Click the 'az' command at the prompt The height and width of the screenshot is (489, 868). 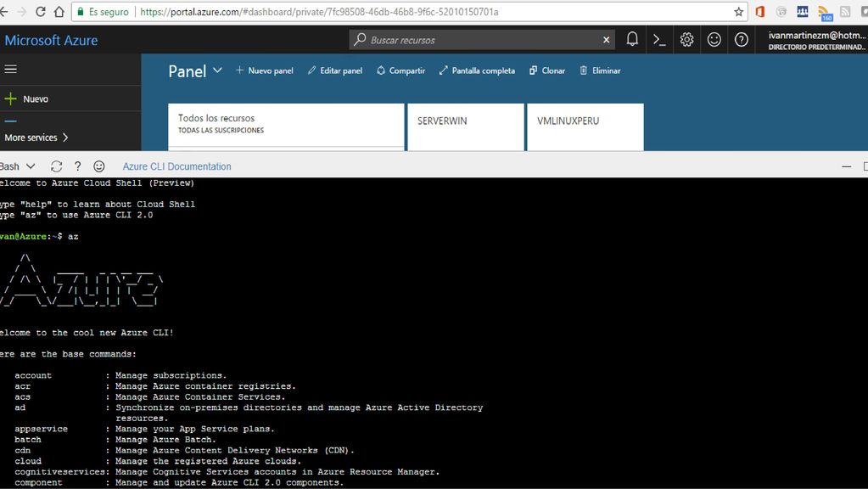tap(73, 237)
